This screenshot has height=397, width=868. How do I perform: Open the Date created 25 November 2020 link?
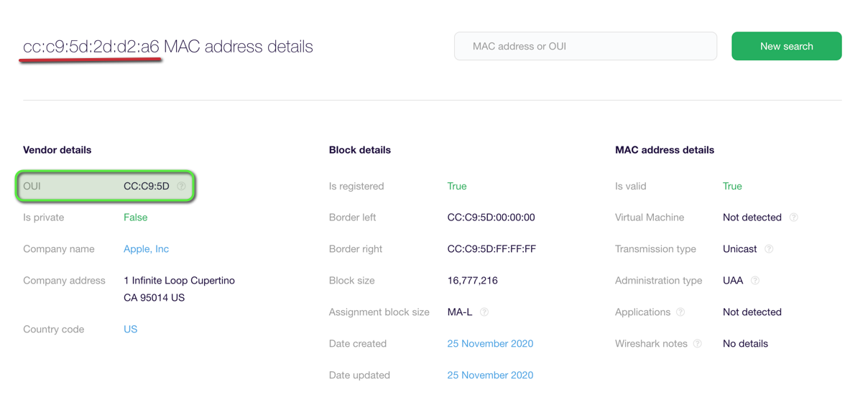490,344
